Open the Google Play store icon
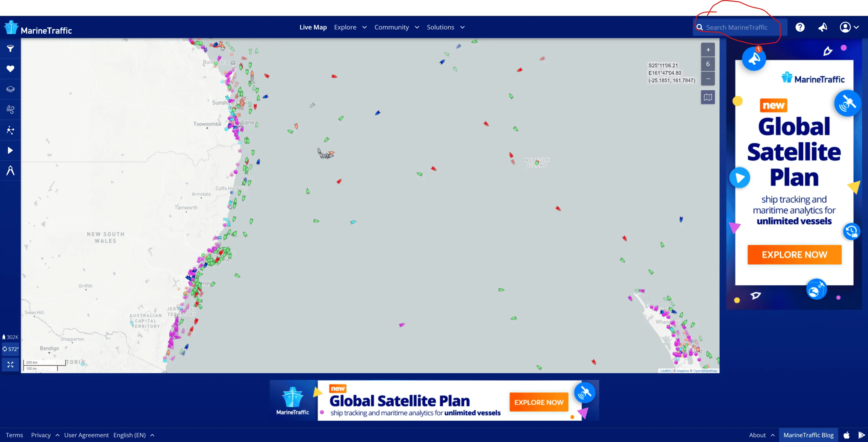Viewport: 868px width, 442px height. (x=861, y=435)
